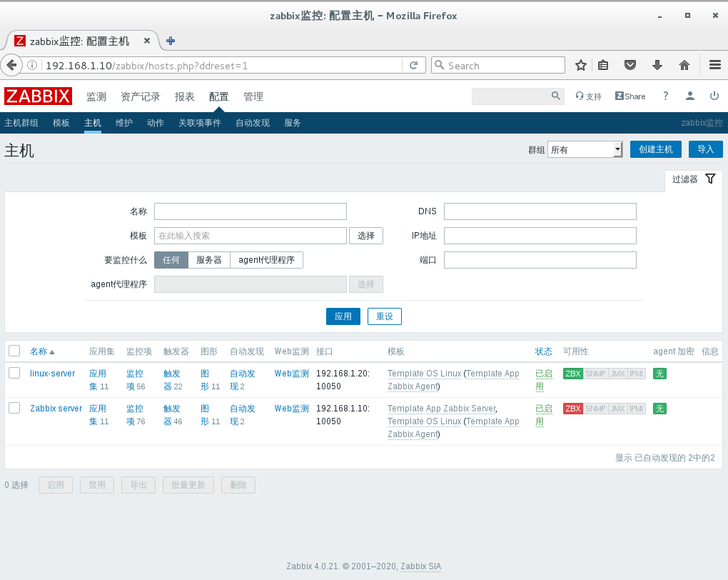This screenshot has width=728, height=580.
Task: Open the Zabbix server host link
Action: [x=56, y=409]
